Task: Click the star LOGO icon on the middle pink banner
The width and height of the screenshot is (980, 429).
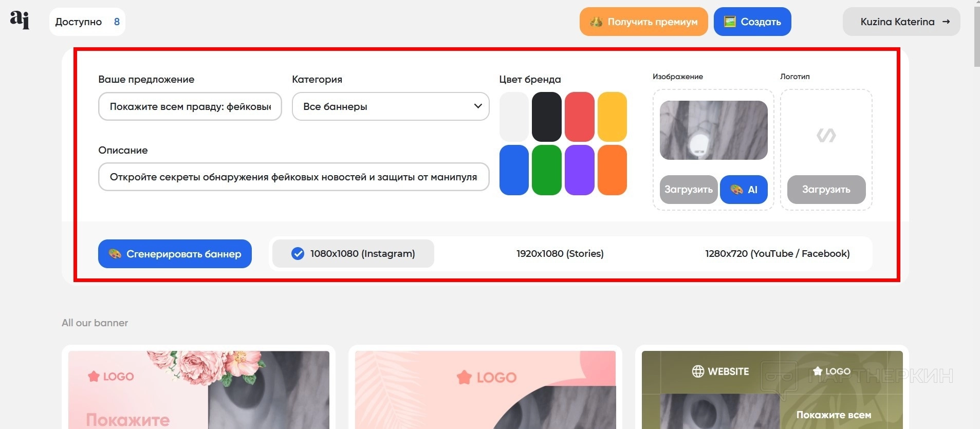Action: tap(464, 378)
